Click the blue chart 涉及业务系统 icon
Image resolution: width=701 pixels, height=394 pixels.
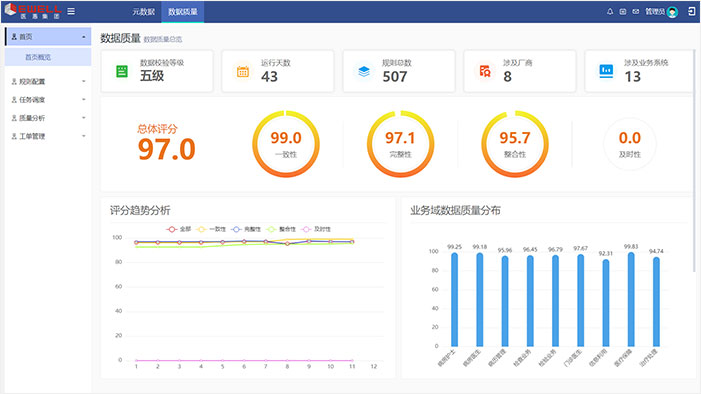(x=606, y=71)
